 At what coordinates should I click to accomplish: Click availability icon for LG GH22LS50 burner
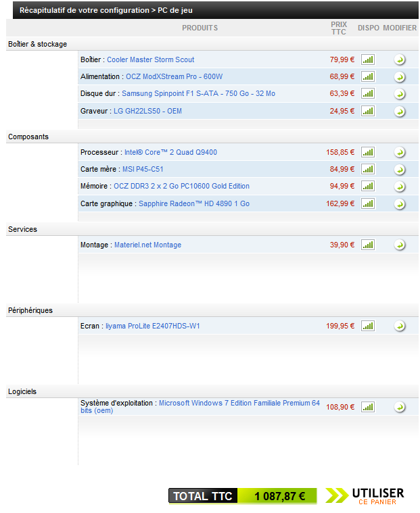coord(368,110)
